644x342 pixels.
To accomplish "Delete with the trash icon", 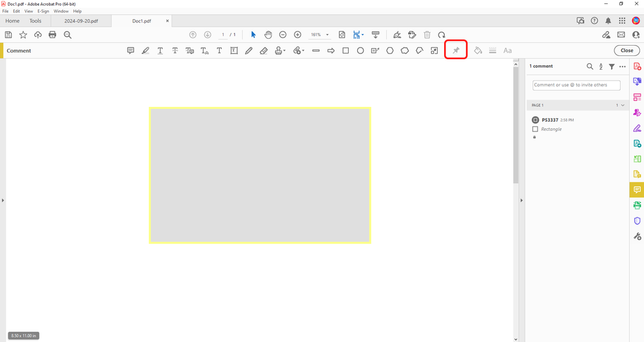I will pos(427,35).
